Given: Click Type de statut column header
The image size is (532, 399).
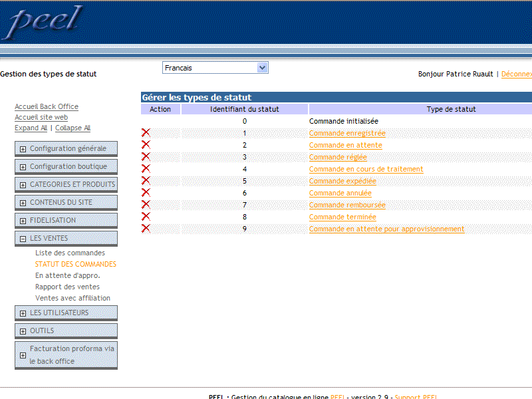Looking at the screenshot, I should click(x=451, y=109).
